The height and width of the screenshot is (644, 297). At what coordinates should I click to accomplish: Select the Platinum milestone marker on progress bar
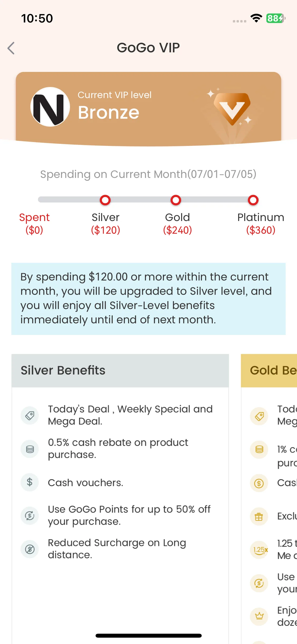[x=253, y=200]
